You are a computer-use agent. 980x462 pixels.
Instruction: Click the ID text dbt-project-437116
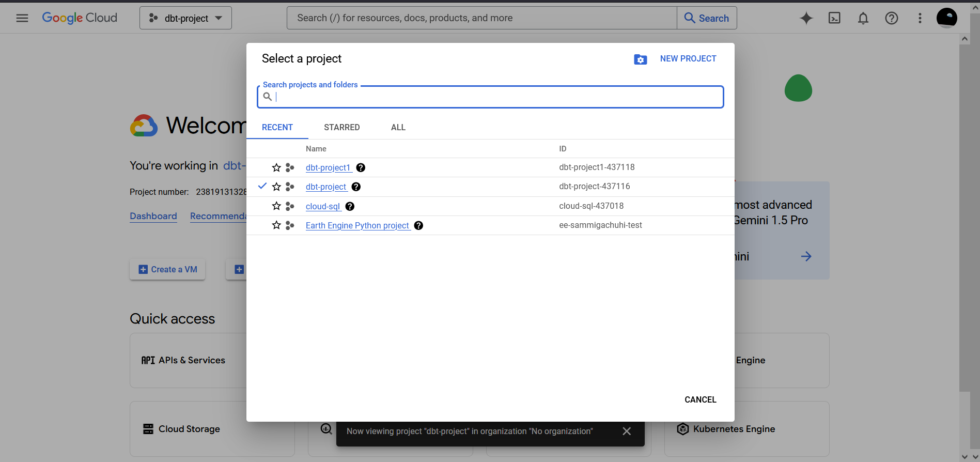click(595, 186)
